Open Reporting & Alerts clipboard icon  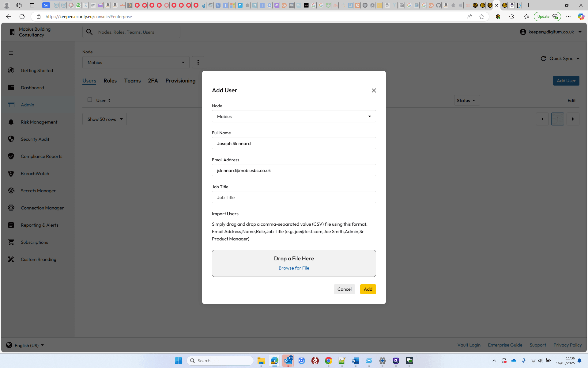pos(11,225)
